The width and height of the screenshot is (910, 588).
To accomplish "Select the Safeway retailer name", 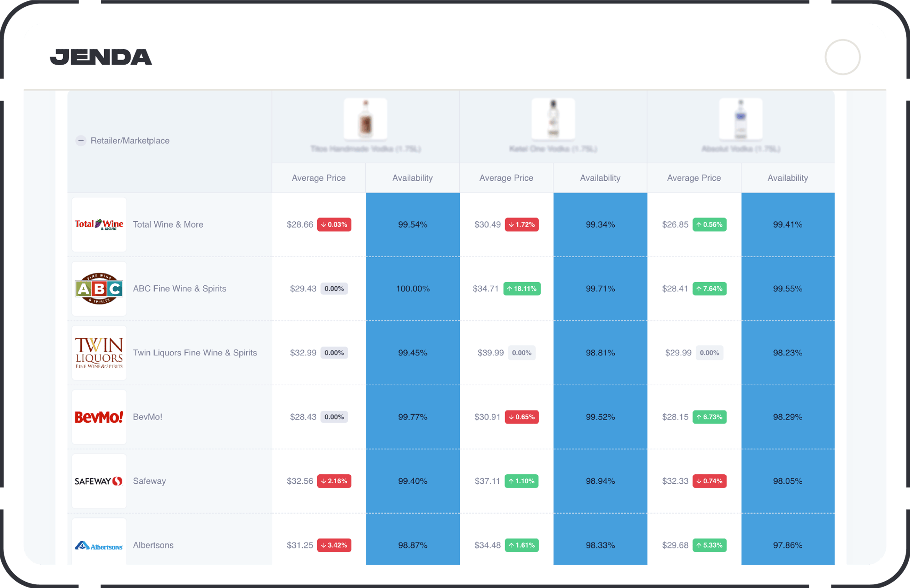I will pos(149,481).
